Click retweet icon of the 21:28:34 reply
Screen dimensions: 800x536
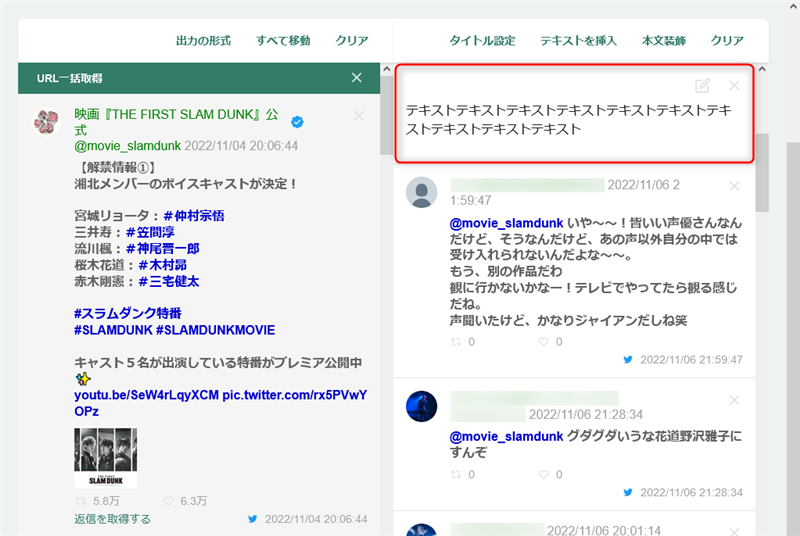pyautogui.click(x=456, y=474)
